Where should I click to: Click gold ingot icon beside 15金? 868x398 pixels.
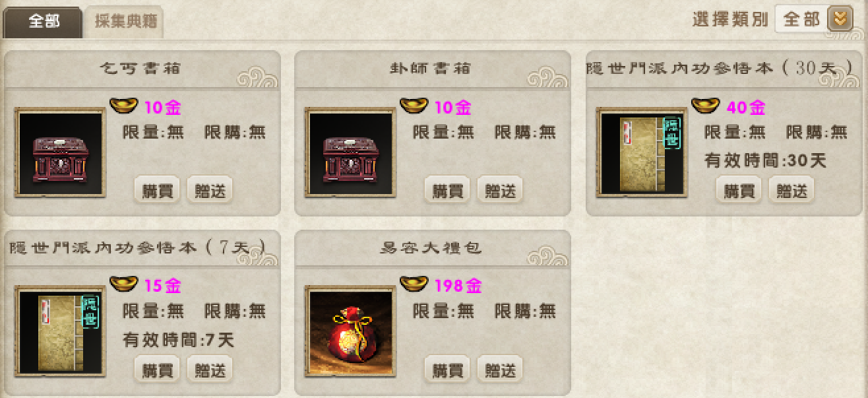124,284
